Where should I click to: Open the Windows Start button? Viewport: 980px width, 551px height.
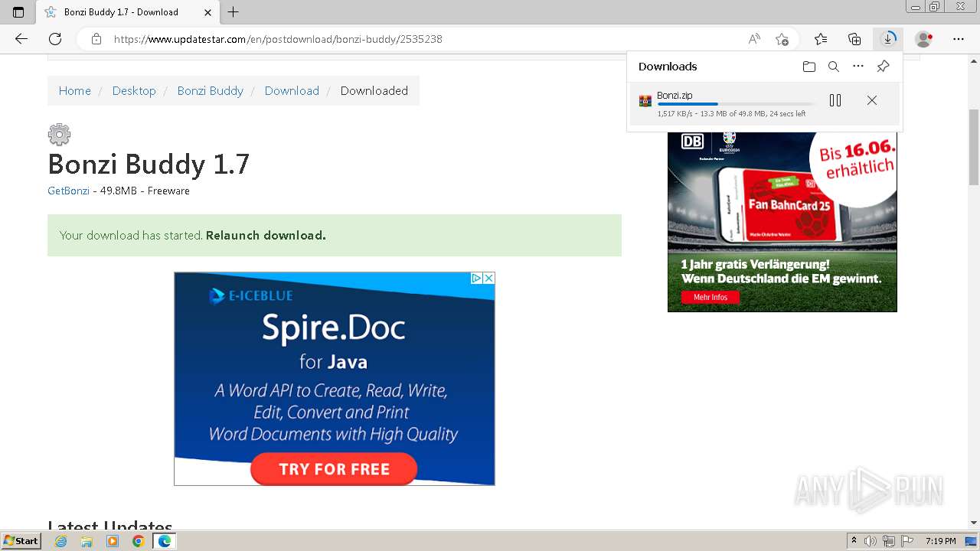(x=21, y=541)
